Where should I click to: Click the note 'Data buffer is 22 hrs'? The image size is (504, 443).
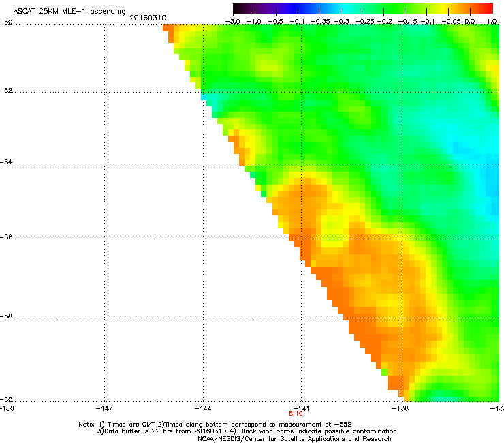coord(139,431)
